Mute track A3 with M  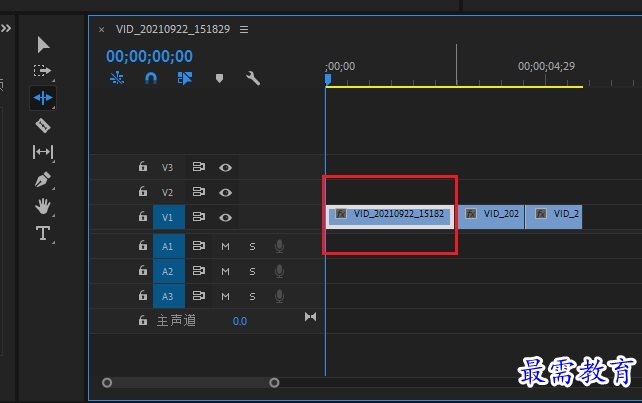click(225, 297)
